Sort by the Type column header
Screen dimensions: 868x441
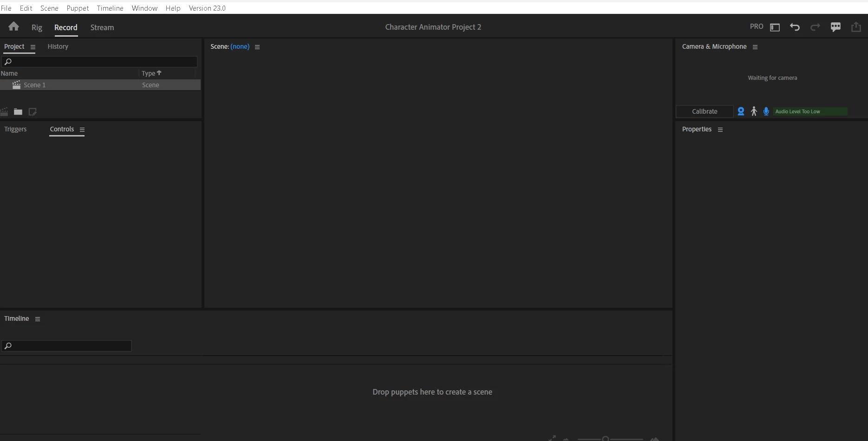pyautogui.click(x=151, y=73)
